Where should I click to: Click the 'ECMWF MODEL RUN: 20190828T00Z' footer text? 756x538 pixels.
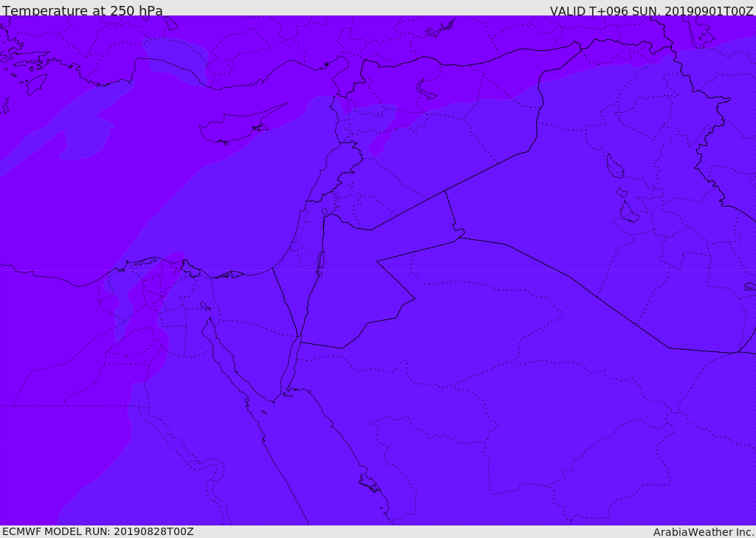point(98,531)
